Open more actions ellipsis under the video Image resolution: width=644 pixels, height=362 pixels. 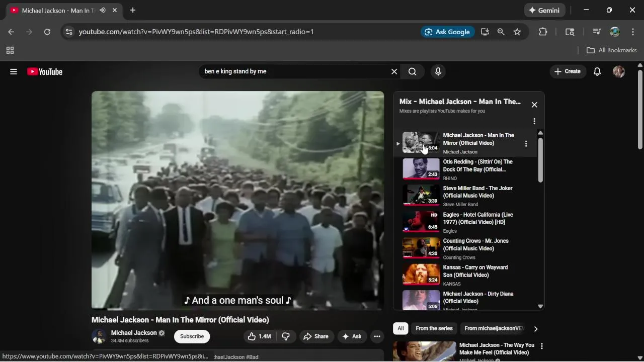click(377, 336)
